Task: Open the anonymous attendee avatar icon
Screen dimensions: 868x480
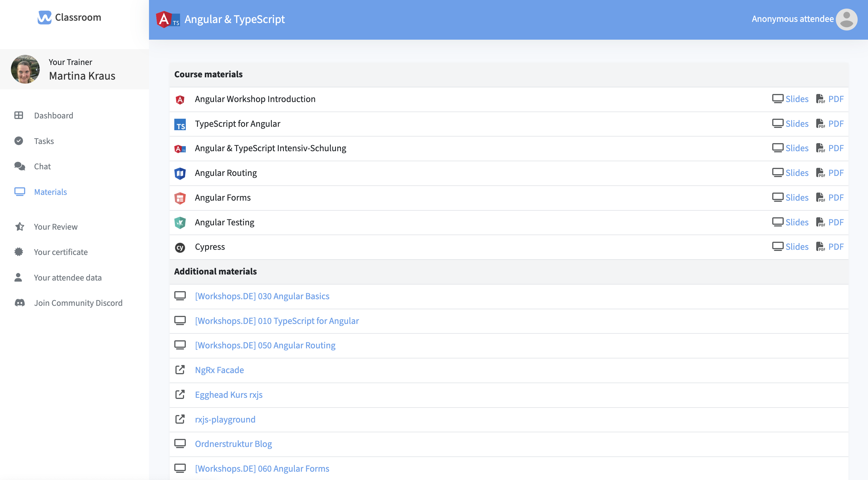Action: pyautogui.click(x=846, y=20)
